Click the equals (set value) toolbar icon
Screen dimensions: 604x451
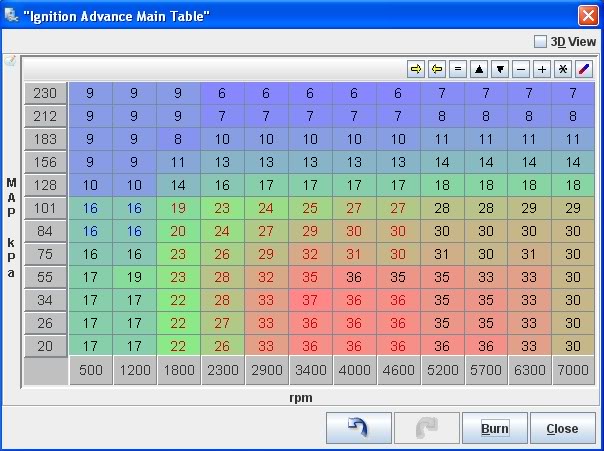click(x=458, y=69)
